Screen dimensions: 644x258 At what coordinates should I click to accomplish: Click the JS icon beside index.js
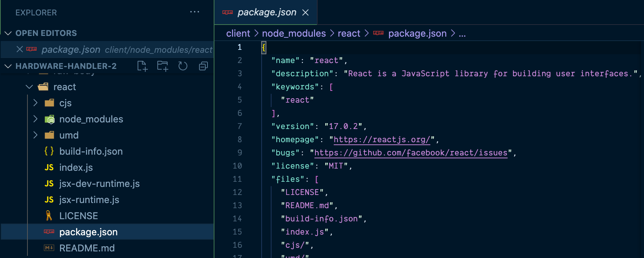coord(49,167)
